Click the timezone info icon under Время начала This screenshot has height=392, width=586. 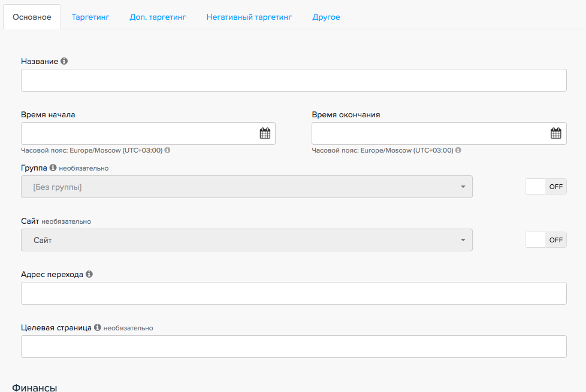tap(168, 150)
